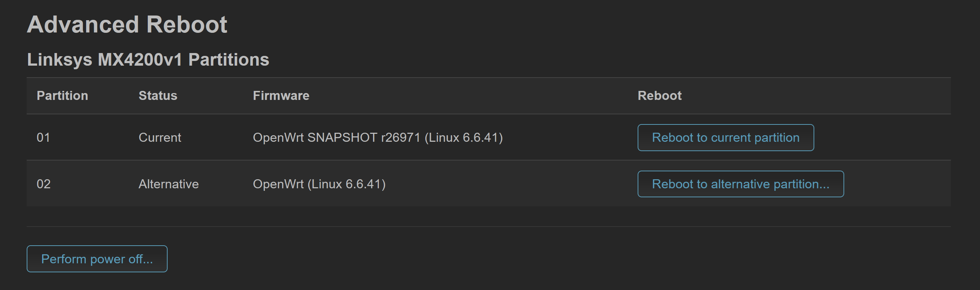Click partition number 02 cell

pos(43,184)
